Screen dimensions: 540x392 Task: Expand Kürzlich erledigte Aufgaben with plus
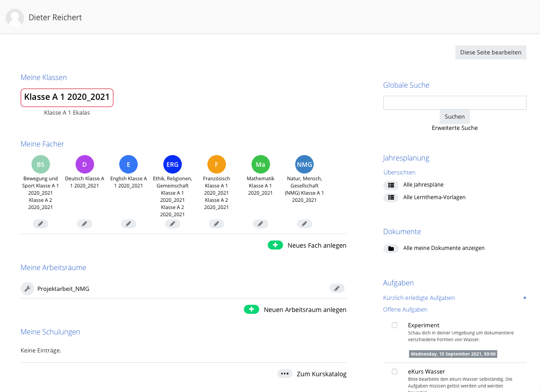point(525,298)
